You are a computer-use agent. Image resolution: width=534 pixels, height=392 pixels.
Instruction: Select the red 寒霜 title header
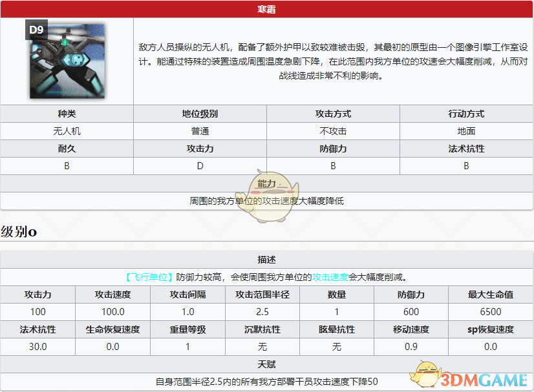click(266, 9)
